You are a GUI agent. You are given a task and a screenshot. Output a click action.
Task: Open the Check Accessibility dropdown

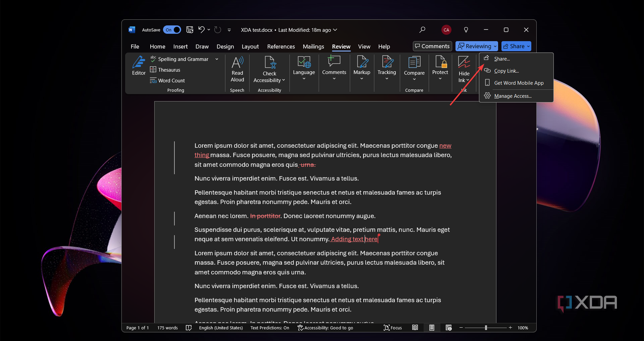pos(270,69)
